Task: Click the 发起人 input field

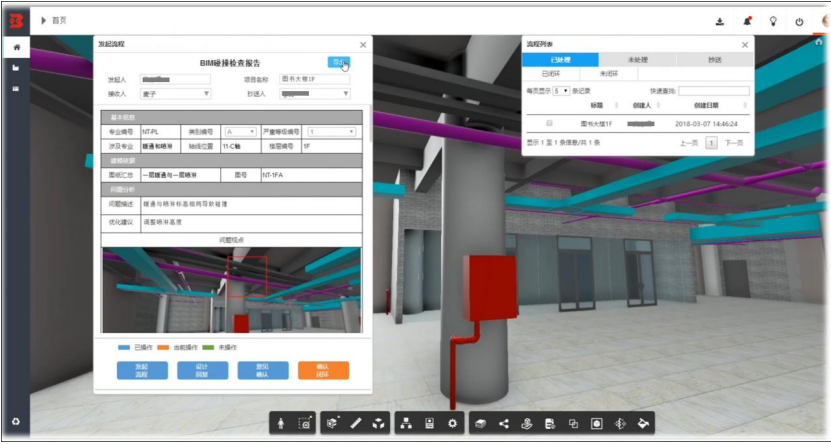Action: [175, 79]
